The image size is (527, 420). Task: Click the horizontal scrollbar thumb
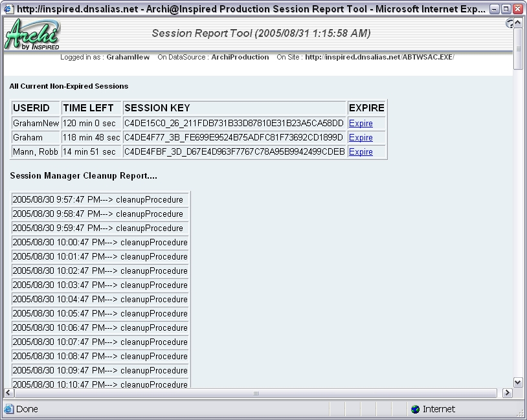pos(256,393)
